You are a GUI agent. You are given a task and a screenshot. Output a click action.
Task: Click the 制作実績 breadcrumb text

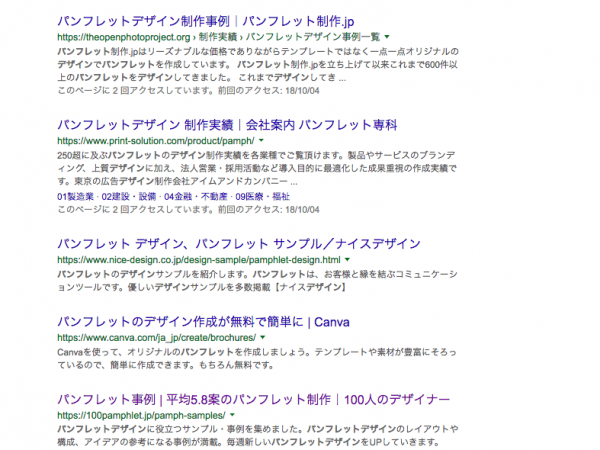[218, 37]
